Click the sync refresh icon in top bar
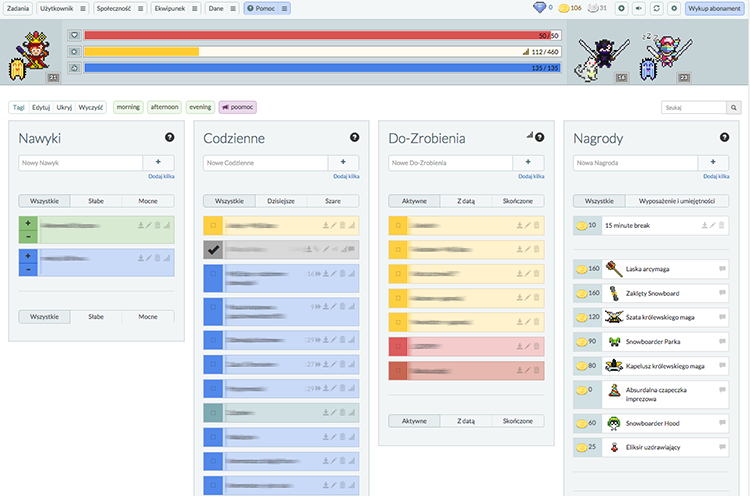This screenshot has height=496, width=750. 656,8
